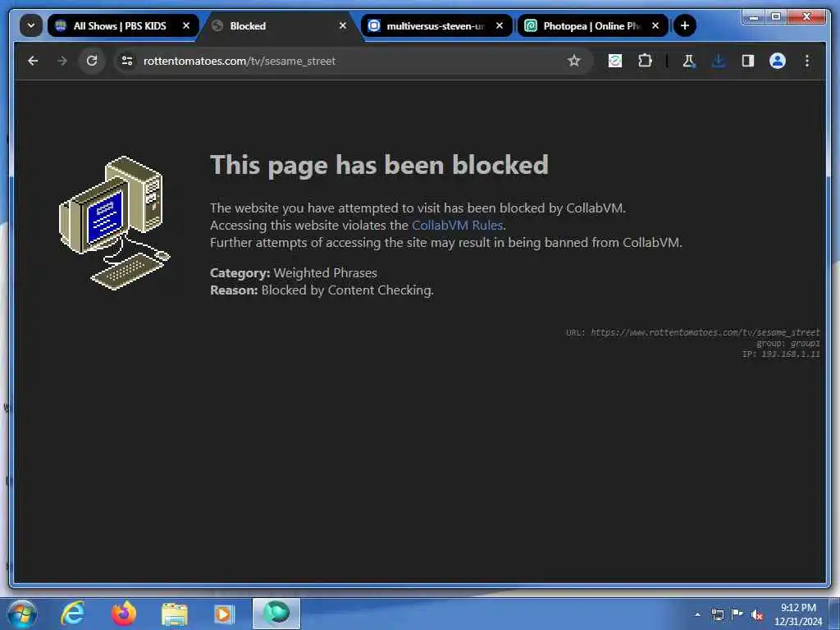
Task: Select the Blocked tab
Action: tap(279, 25)
